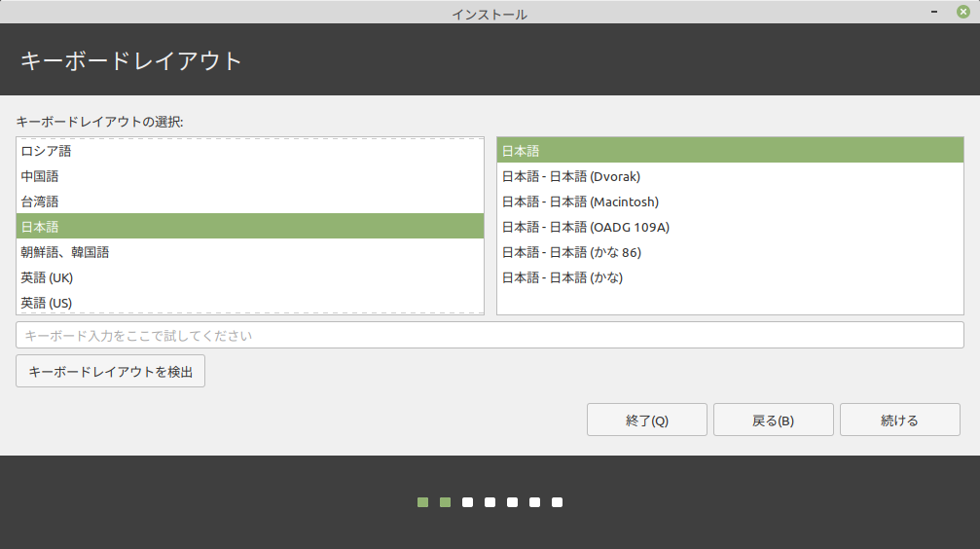The width and height of the screenshot is (980, 549).
Task: Select 日本語 in the left language list
Action: coord(250,227)
